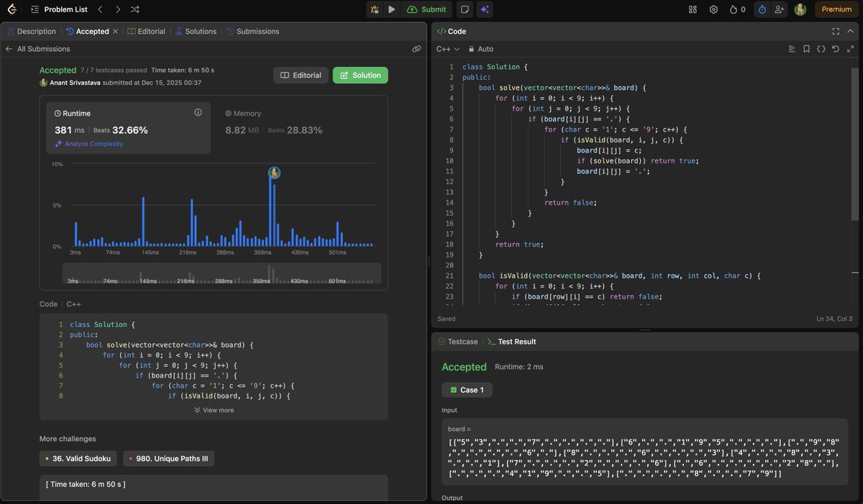Toggle the stopwatch timer icon

762,9
